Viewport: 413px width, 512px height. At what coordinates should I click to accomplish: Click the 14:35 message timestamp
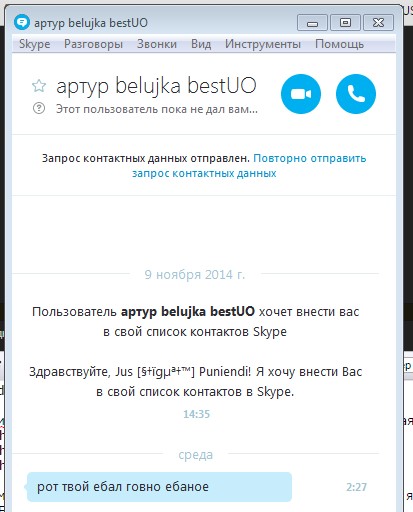click(196, 414)
